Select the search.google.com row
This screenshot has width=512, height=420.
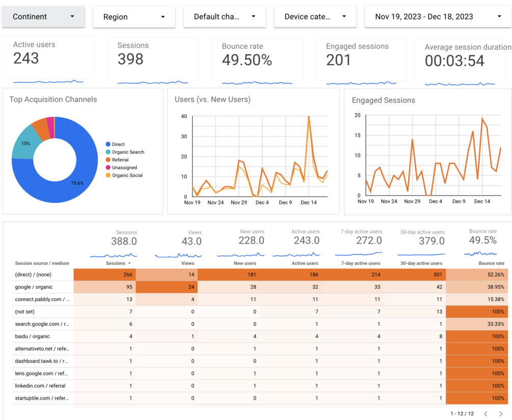click(x=260, y=324)
